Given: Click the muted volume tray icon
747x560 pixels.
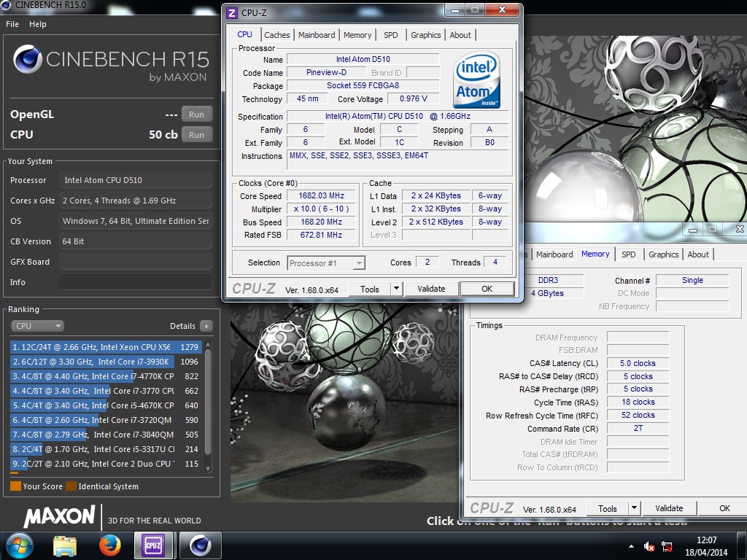Looking at the screenshot, I should 649,547.
